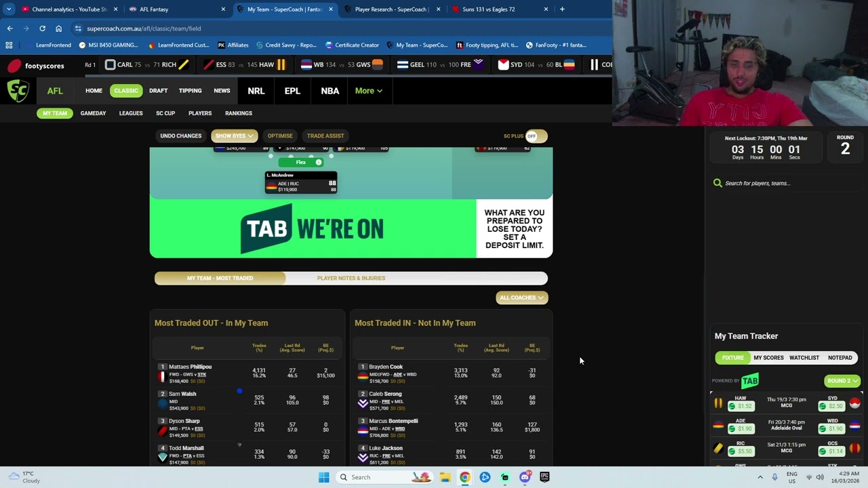Screen dimensions: 868x488
Task: Click the Adelaide team logo in fixture
Action: coord(718,426)
